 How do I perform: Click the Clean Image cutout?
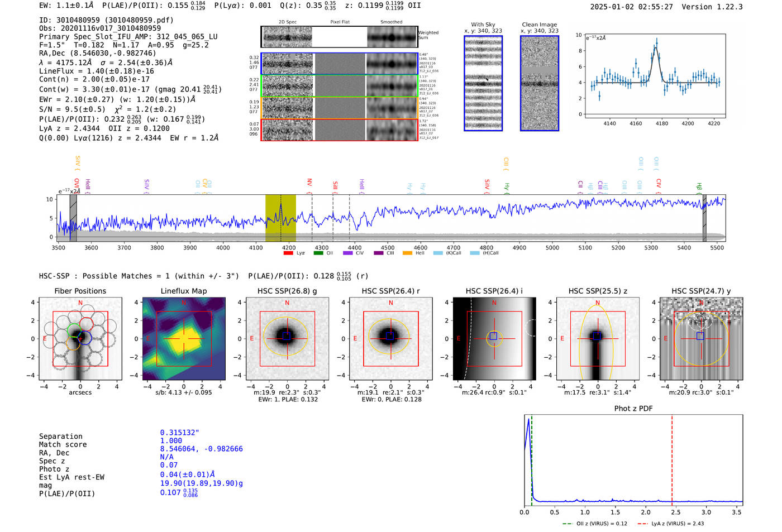tap(540, 83)
